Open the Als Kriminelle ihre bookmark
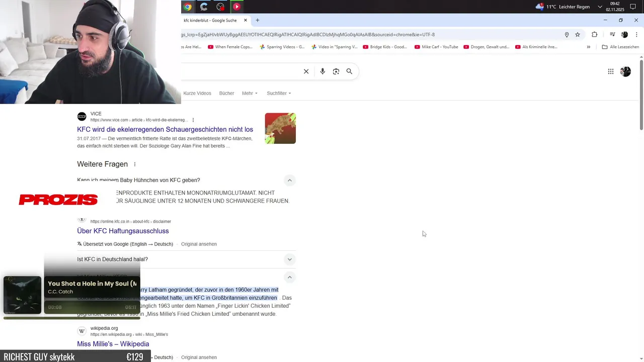Viewport: 644px width, 362px height. coord(536,47)
